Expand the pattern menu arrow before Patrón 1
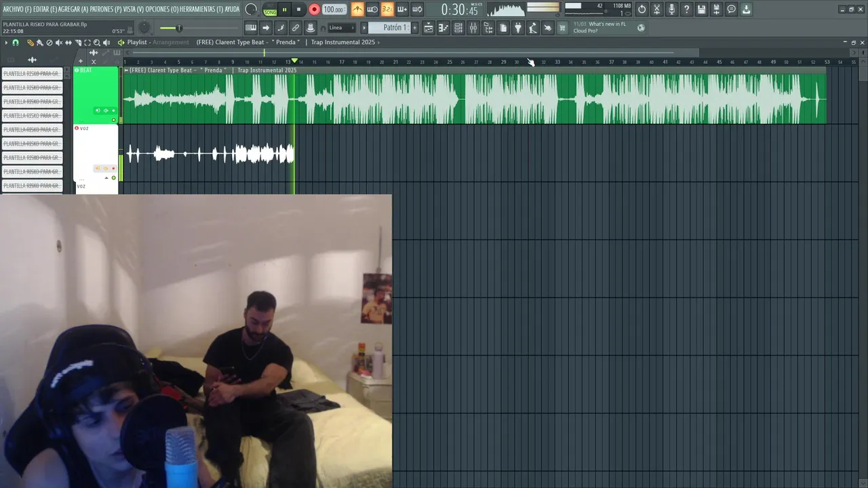This screenshot has height=488, width=868. tap(364, 28)
